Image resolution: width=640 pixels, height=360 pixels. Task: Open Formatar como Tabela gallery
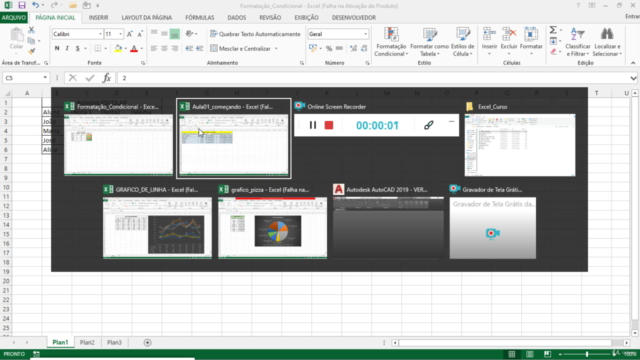[429, 42]
